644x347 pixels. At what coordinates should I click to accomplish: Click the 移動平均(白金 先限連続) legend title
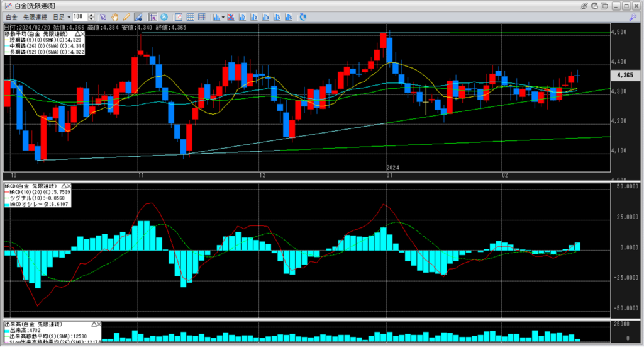click(36, 34)
